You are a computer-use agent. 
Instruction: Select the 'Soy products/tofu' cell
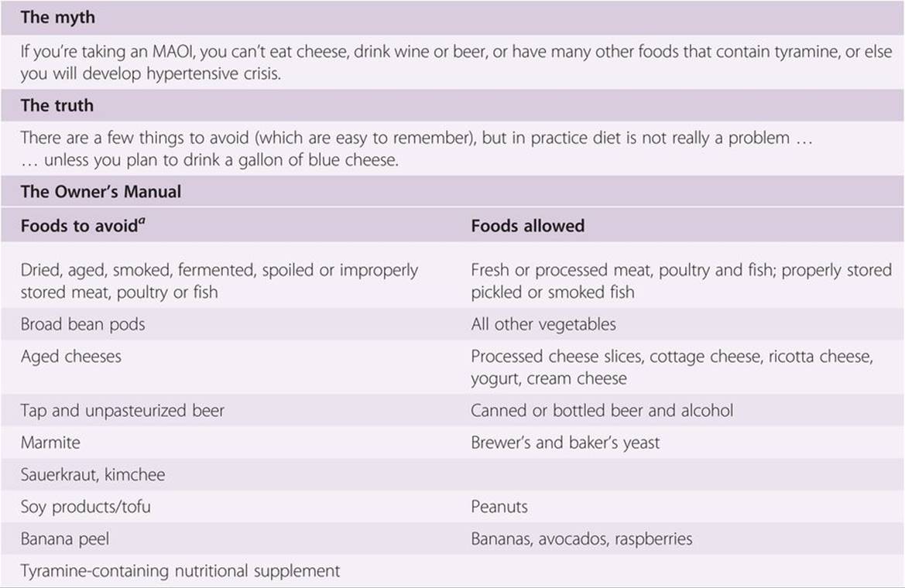(86, 507)
